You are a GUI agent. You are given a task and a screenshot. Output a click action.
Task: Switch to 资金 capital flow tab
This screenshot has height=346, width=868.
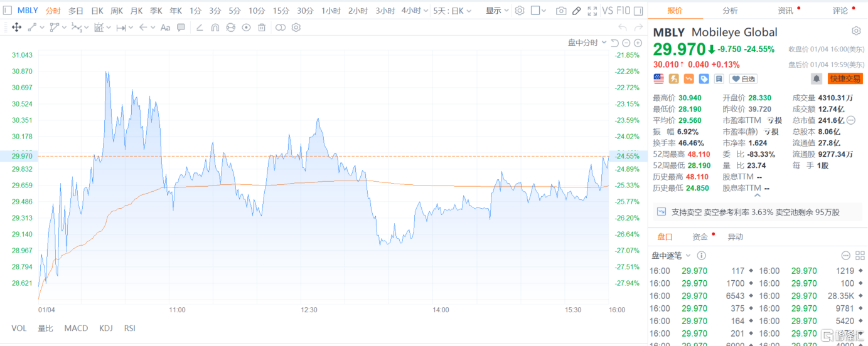click(x=700, y=237)
